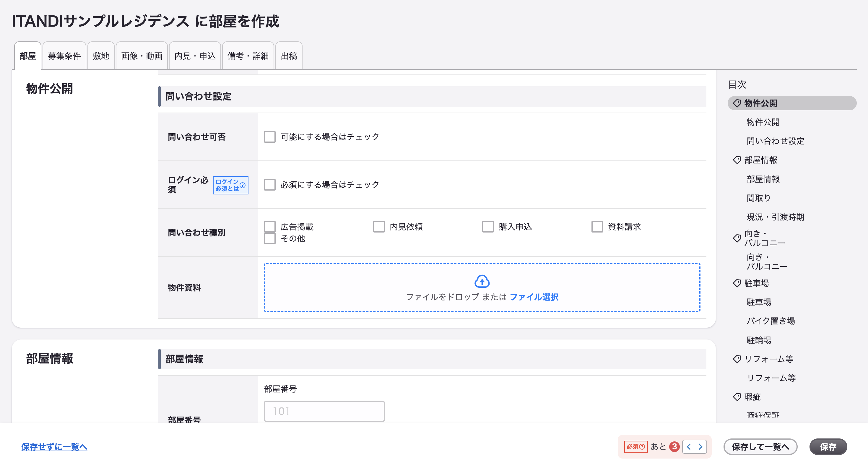The width and height of the screenshot is (868, 468).
Task: Click the red 3 remaining count badge
Action: click(x=674, y=447)
